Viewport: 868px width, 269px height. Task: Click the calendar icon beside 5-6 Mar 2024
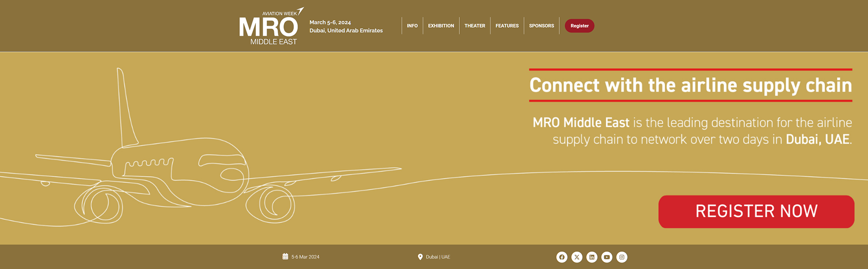click(x=285, y=256)
